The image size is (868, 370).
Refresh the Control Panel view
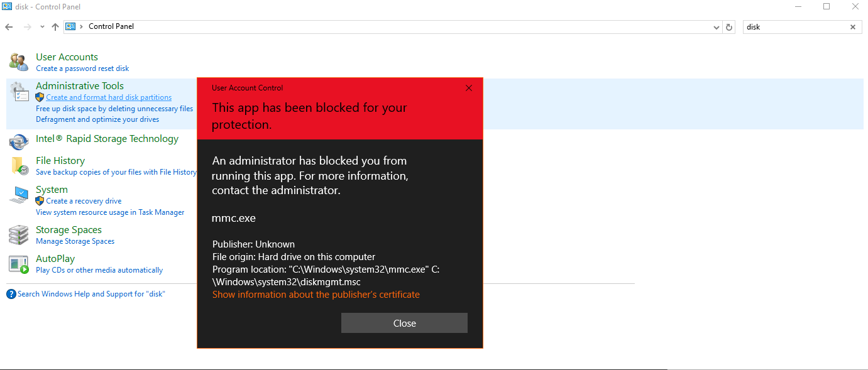tap(729, 27)
